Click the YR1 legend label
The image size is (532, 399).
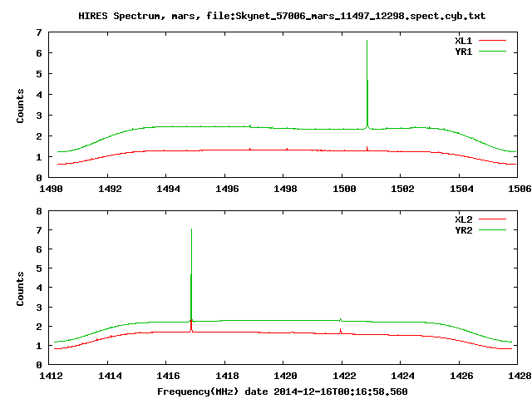point(464,52)
